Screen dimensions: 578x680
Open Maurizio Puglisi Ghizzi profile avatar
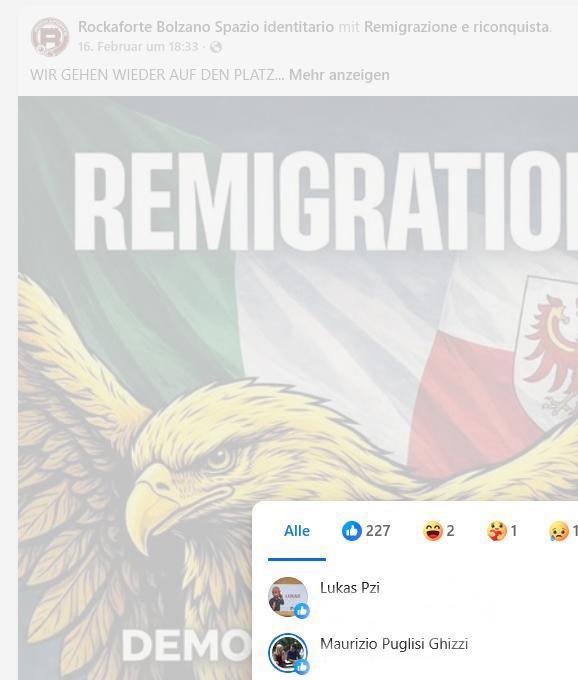[x=288, y=652]
